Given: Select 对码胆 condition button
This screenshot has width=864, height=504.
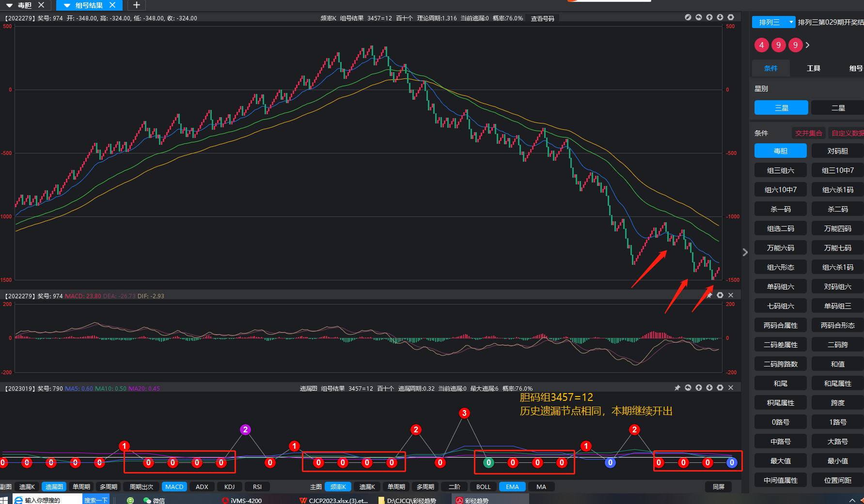Looking at the screenshot, I should click(838, 151).
